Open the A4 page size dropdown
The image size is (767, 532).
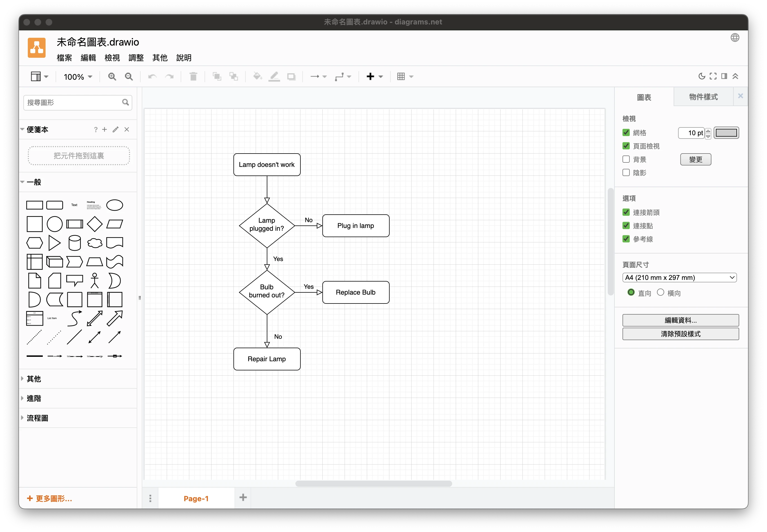coord(679,278)
